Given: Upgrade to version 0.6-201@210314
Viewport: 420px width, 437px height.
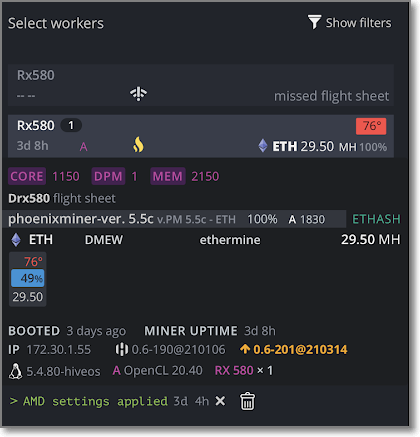Looking at the screenshot, I should (x=300, y=350).
